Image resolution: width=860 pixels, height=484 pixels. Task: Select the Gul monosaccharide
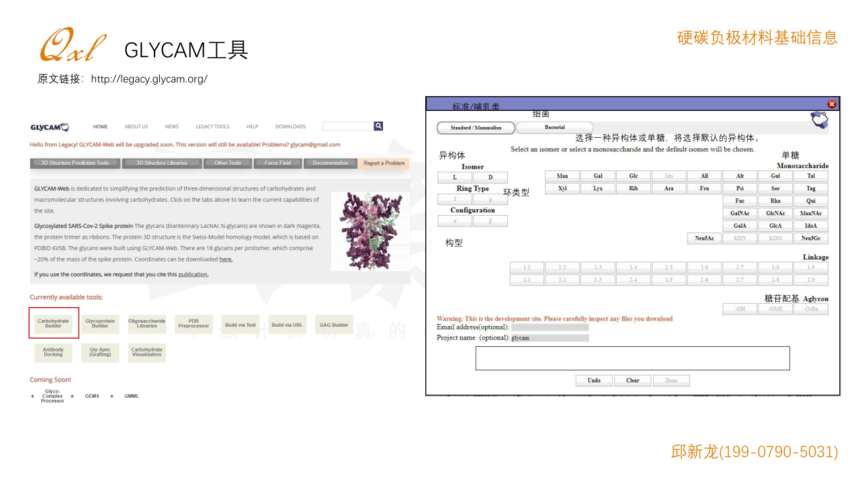tap(776, 176)
